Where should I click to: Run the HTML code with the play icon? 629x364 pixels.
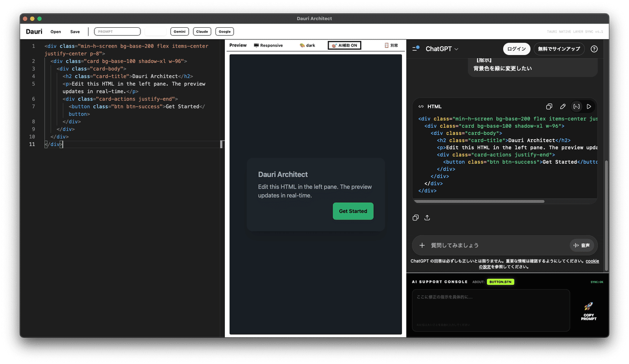point(588,106)
